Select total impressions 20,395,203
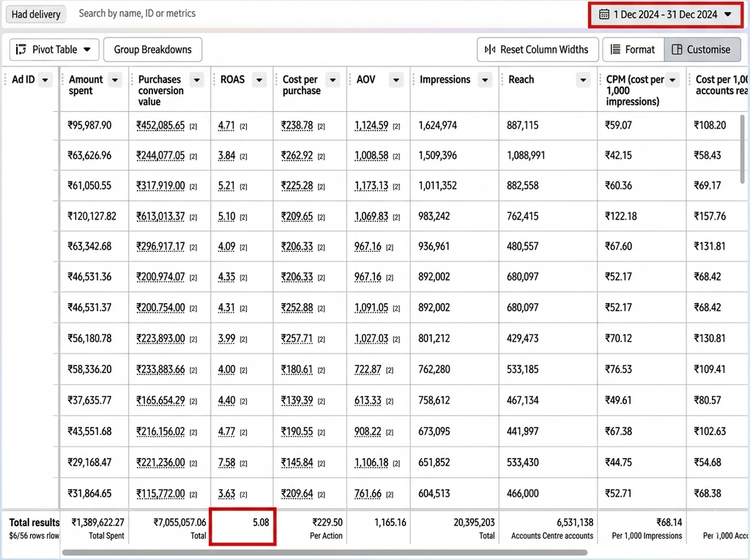Screen dimensions: 750x560 (x=474, y=522)
